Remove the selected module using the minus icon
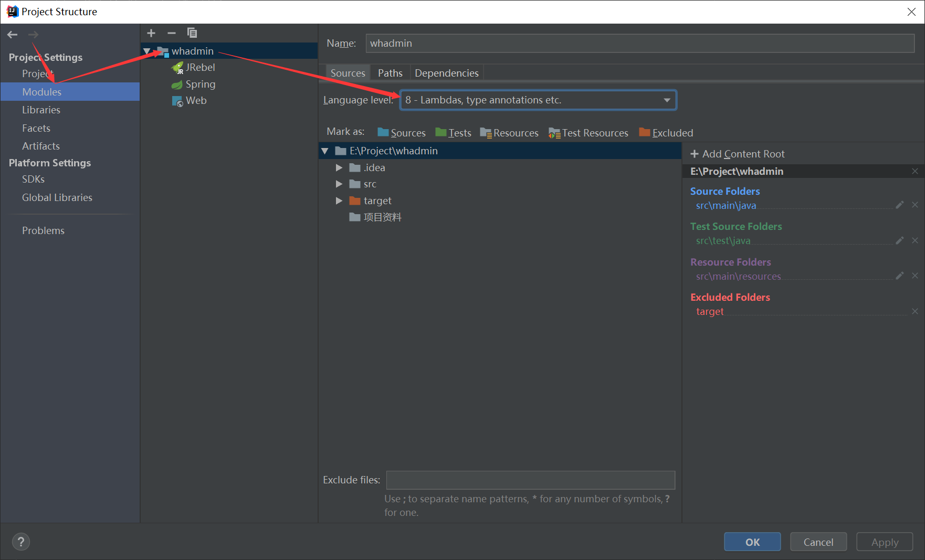Viewport: 925px width, 560px height. pos(172,33)
